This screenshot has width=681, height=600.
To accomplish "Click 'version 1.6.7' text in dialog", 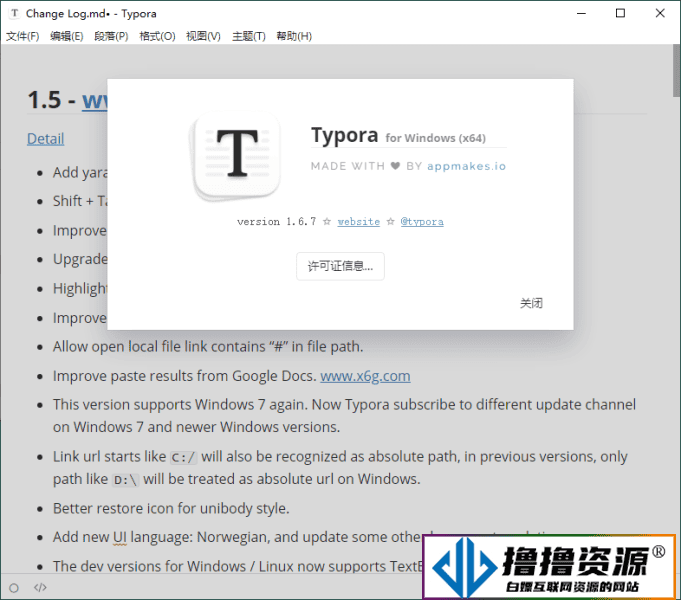I will pyautogui.click(x=277, y=222).
